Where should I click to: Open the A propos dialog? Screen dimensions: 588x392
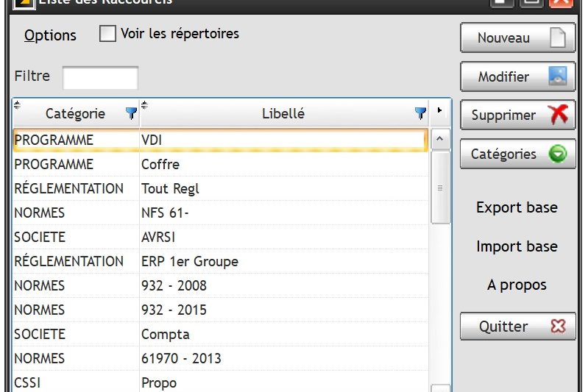point(517,285)
